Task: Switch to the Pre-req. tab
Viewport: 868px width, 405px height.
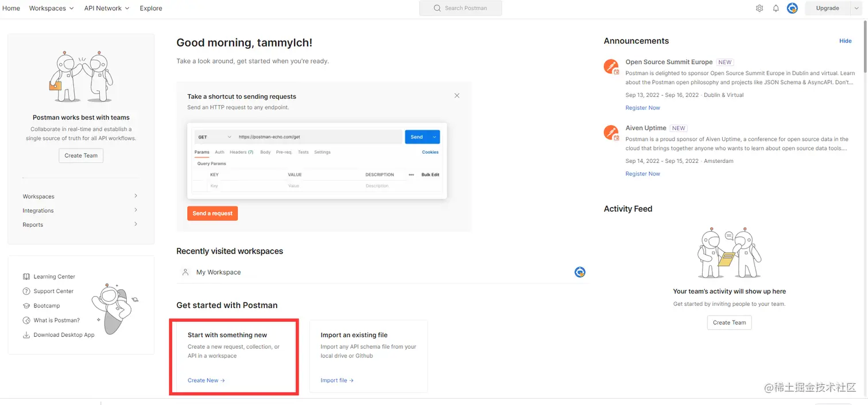Action: (x=284, y=152)
